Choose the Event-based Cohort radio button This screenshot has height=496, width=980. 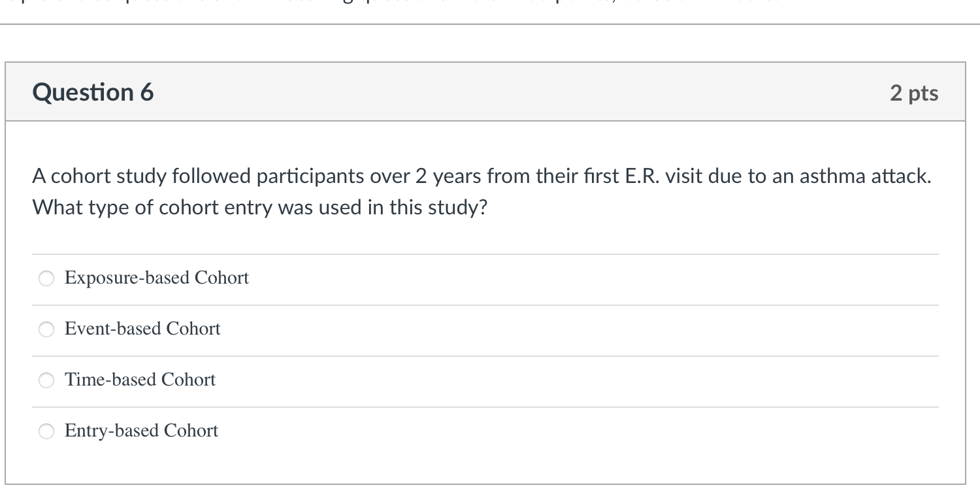click(x=46, y=329)
